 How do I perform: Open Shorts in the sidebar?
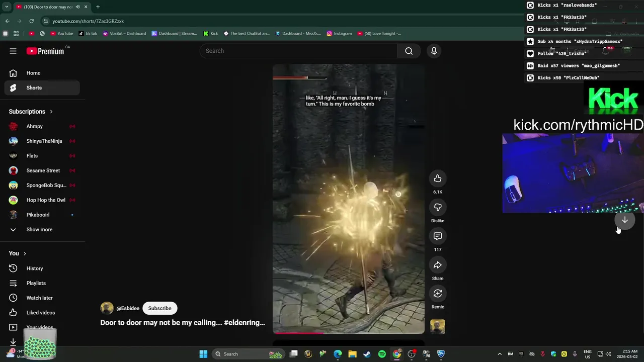(x=42, y=87)
